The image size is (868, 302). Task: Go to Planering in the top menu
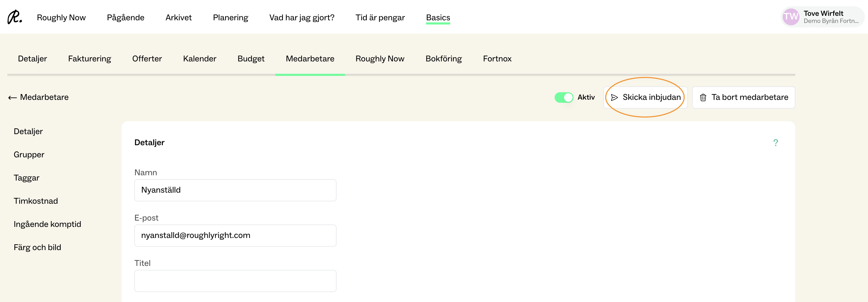pyautogui.click(x=230, y=18)
